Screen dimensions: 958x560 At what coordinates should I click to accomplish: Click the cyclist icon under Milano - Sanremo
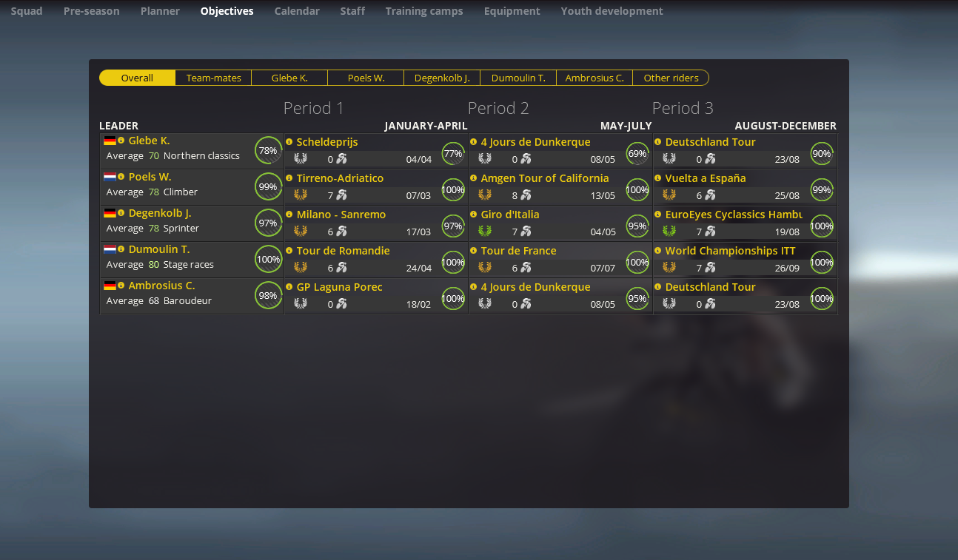click(341, 232)
